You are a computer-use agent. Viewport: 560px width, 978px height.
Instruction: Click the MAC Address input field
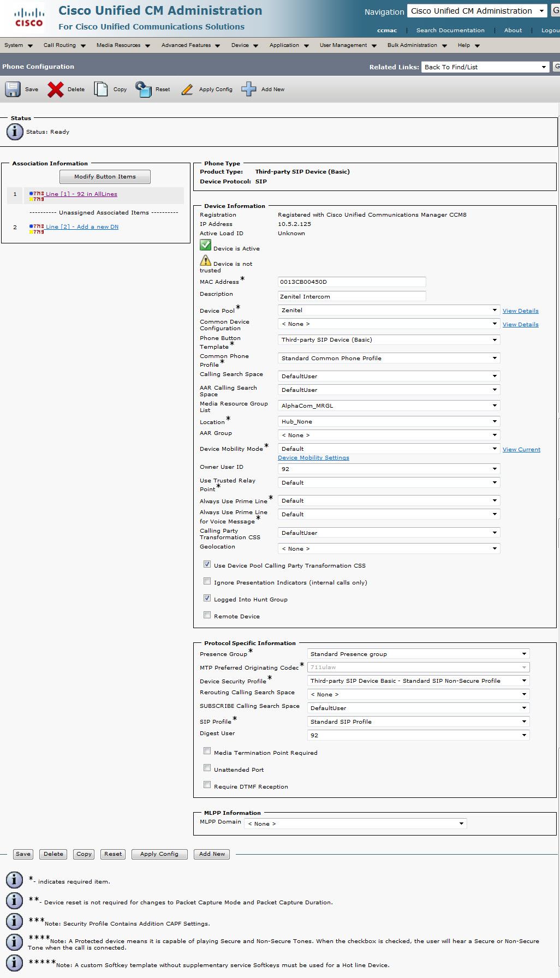point(352,282)
